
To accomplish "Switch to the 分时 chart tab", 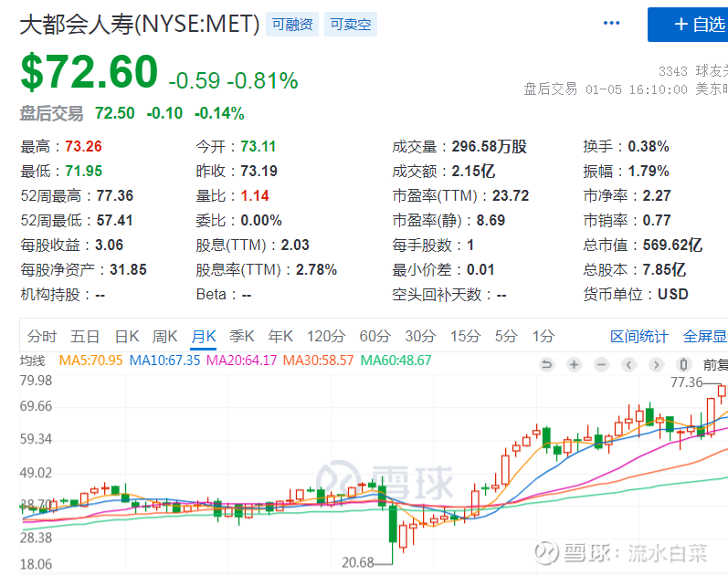I will tap(42, 336).
